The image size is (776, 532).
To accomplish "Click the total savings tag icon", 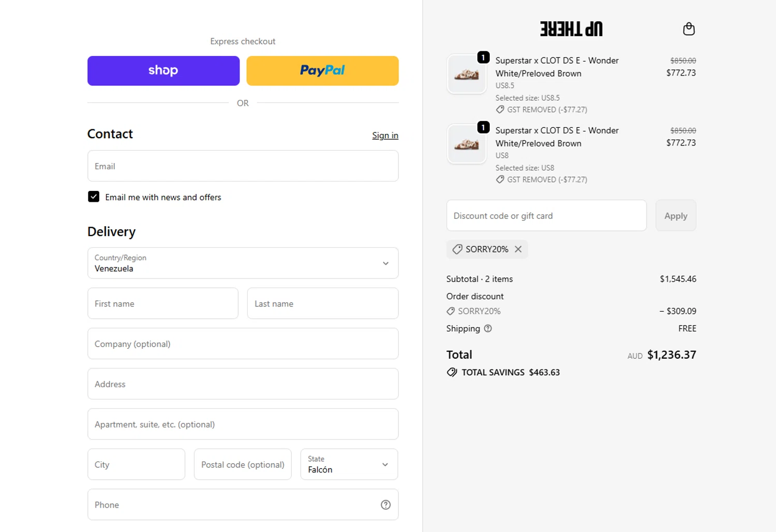I will click(x=452, y=373).
